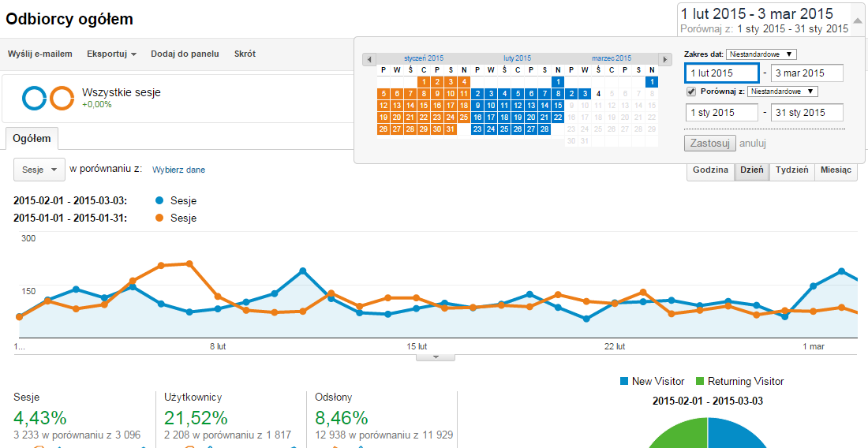Click Zastosuj button
The height and width of the screenshot is (448, 868).
pos(710,144)
